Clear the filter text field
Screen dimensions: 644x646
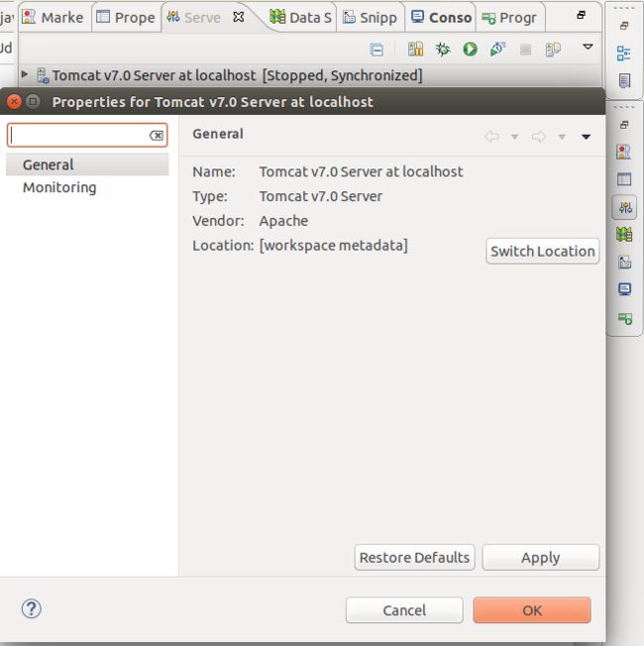point(157,135)
